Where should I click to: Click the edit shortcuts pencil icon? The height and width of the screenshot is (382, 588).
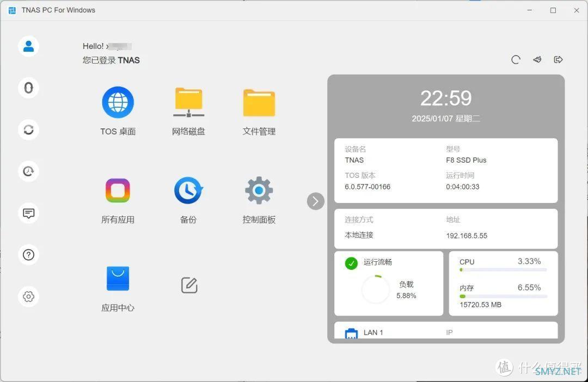pyautogui.click(x=189, y=285)
